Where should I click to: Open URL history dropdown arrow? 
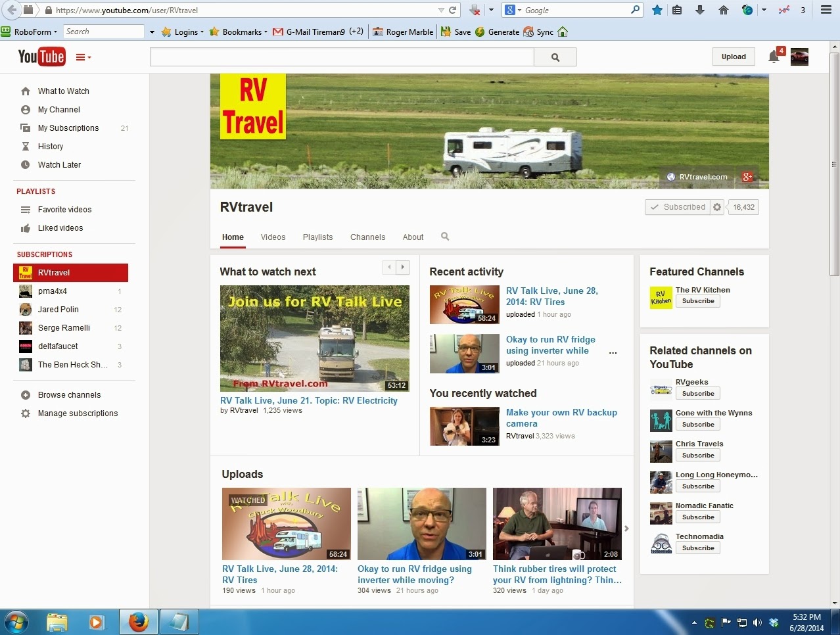point(441,10)
